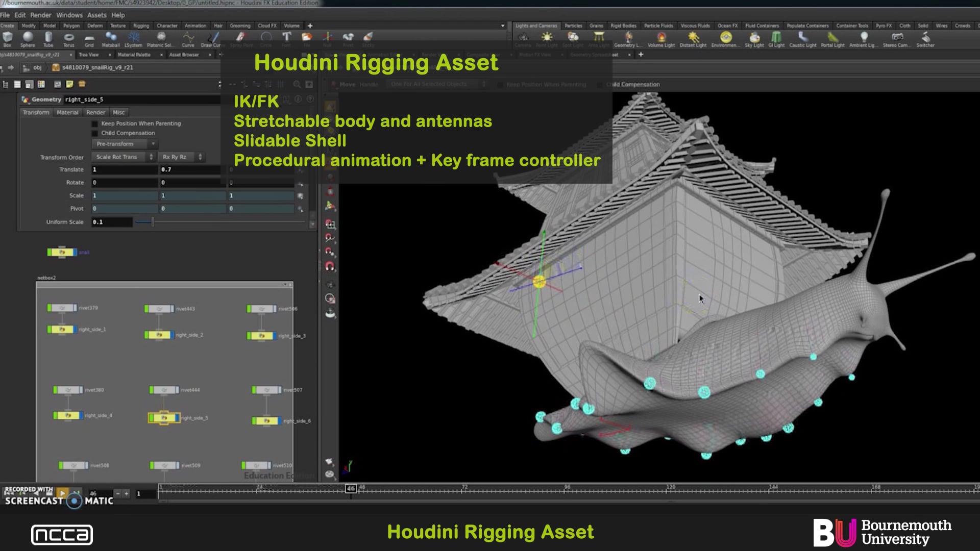Add a Stereo Camera from shelf
The width and height of the screenshot is (980, 551).
pos(897,39)
